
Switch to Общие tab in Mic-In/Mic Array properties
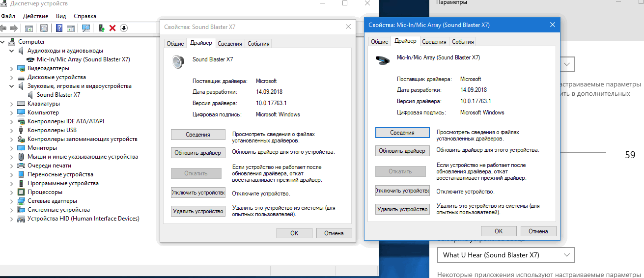coord(379,42)
